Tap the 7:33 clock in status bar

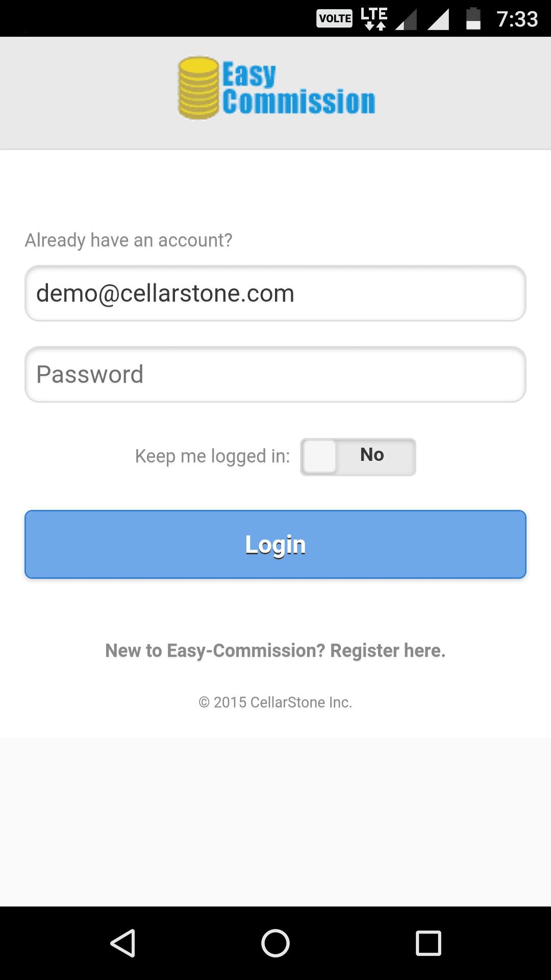pyautogui.click(x=517, y=19)
